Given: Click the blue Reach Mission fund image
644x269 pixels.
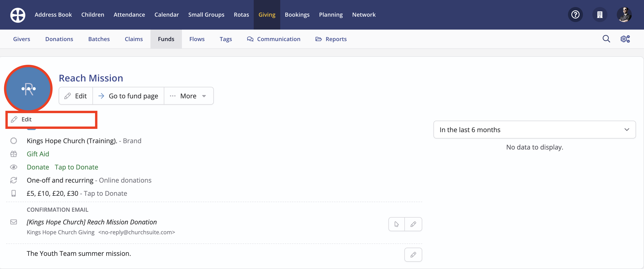Looking at the screenshot, I should 28,88.
